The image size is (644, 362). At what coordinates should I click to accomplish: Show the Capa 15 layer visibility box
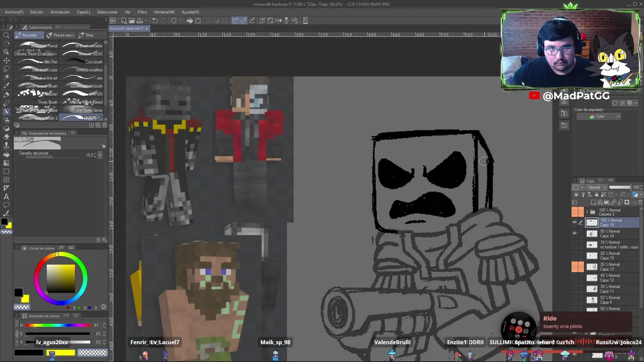click(575, 256)
